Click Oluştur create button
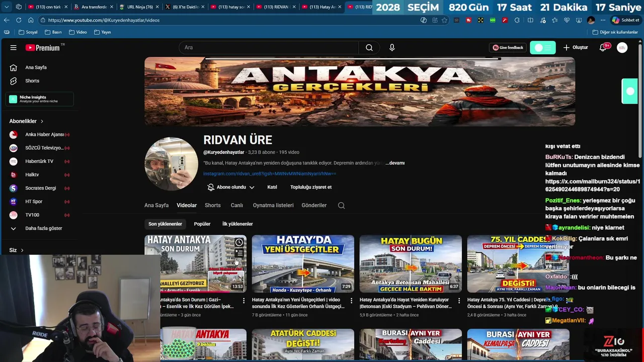This screenshot has width=644, height=362. (576, 48)
